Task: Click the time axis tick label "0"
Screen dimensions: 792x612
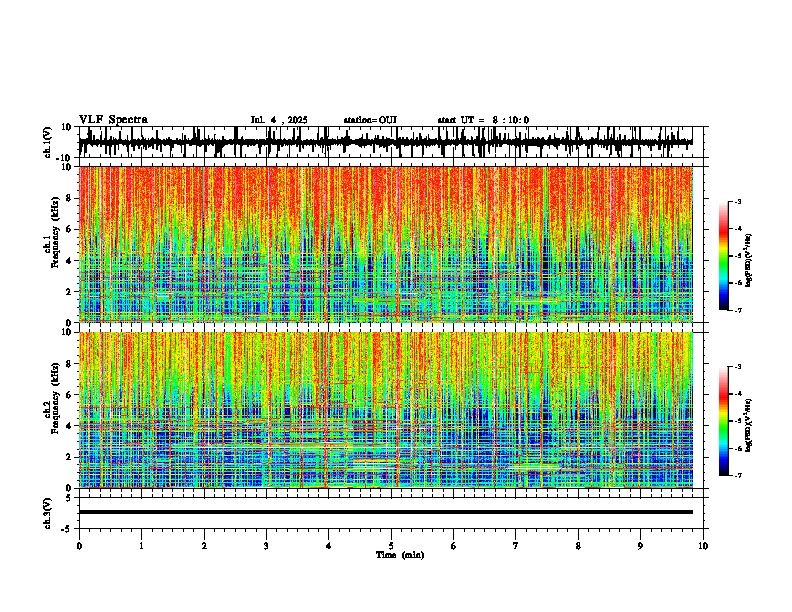Action: tap(79, 546)
